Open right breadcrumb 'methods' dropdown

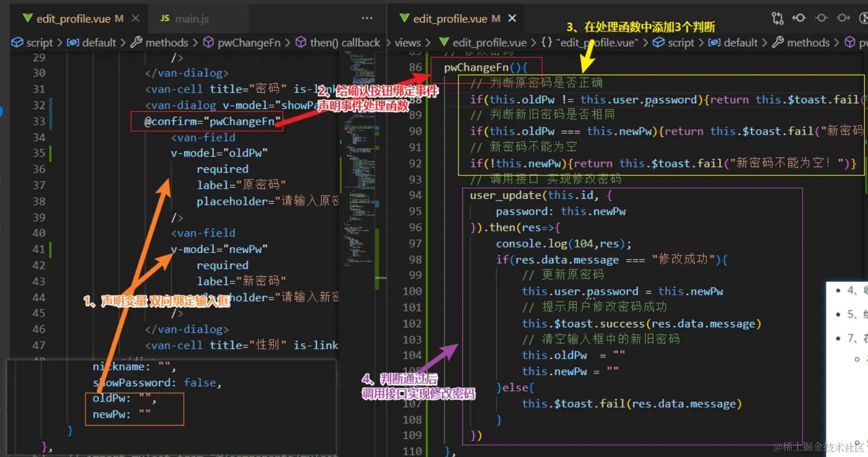click(x=801, y=43)
